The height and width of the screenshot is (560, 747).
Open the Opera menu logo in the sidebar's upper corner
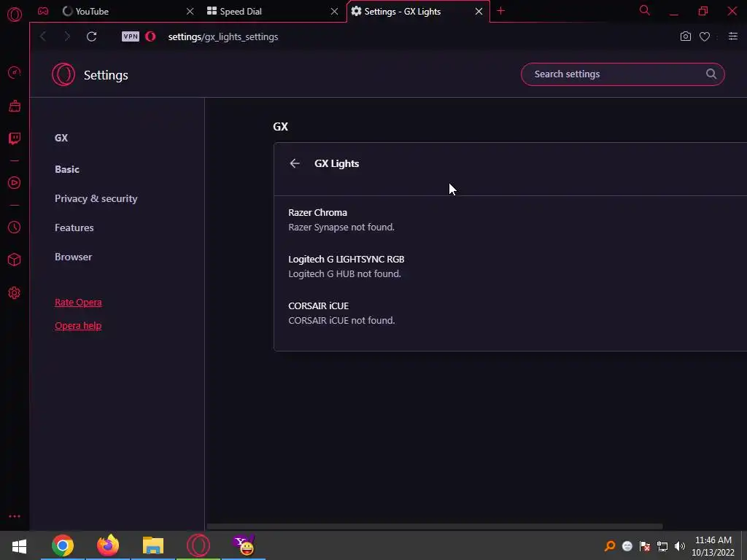(x=15, y=15)
